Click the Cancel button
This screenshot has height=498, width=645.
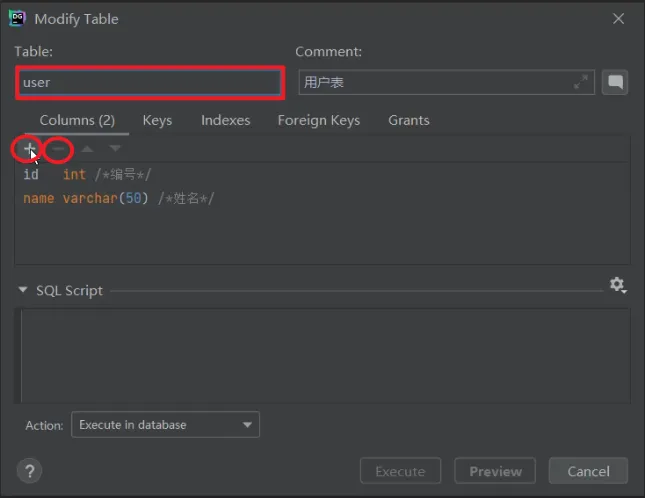coord(587,471)
